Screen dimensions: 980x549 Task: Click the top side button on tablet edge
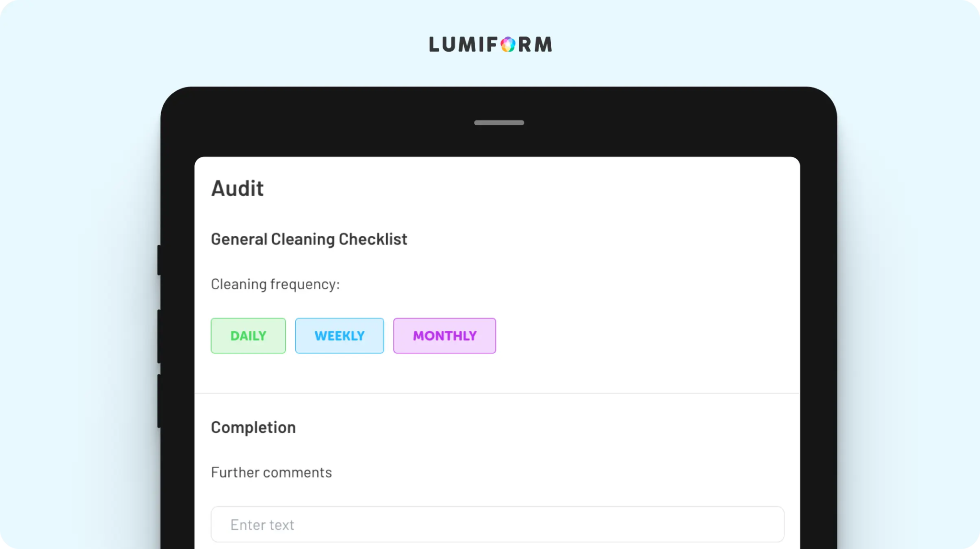coord(159,260)
